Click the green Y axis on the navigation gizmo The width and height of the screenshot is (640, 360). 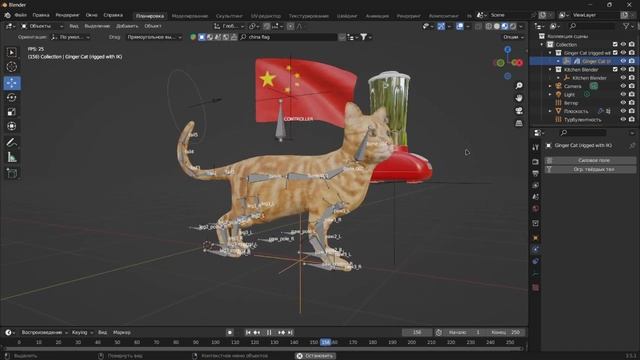coord(500,63)
